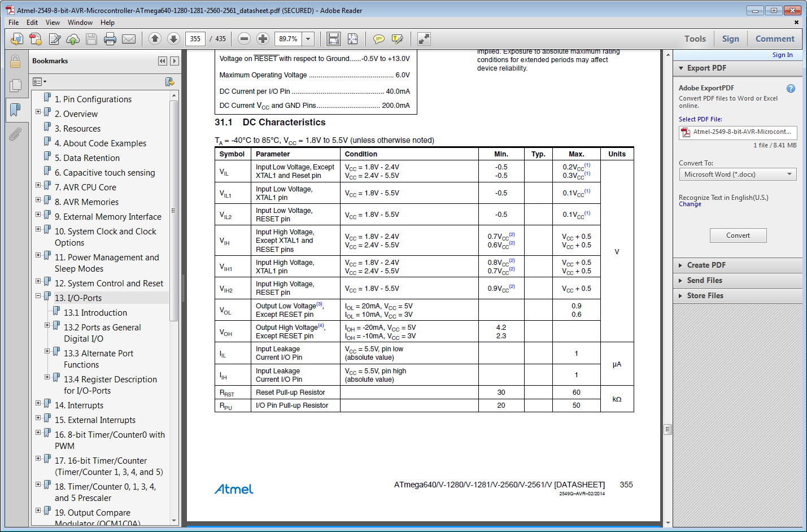Click the selected PDF file field
The height and width of the screenshot is (532, 807).
738,132
